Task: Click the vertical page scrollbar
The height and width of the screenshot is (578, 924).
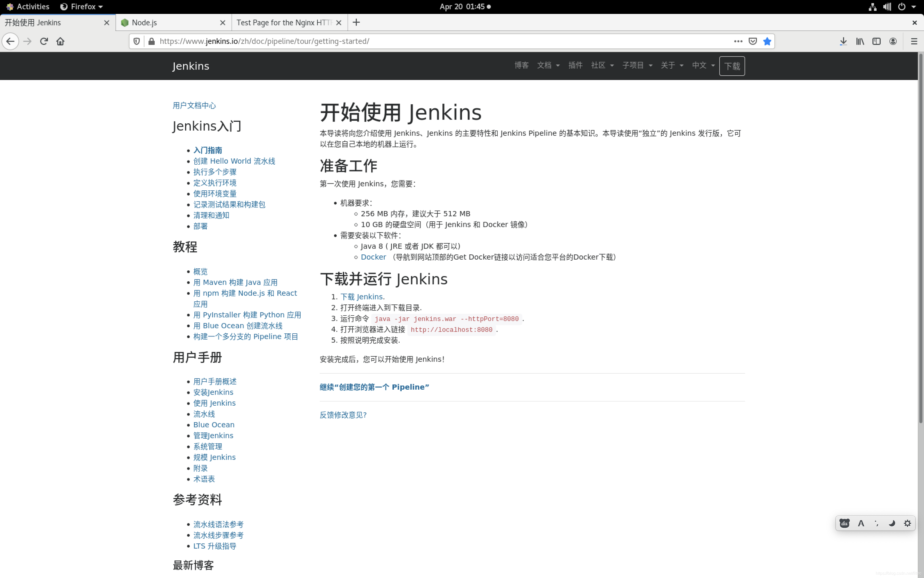Action: (x=921, y=239)
